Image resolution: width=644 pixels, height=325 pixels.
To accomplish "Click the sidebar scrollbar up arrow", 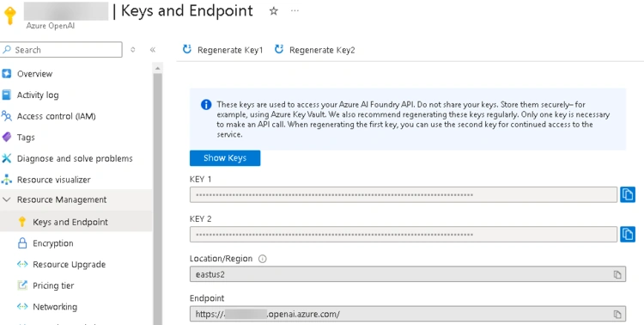I will [157, 68].
